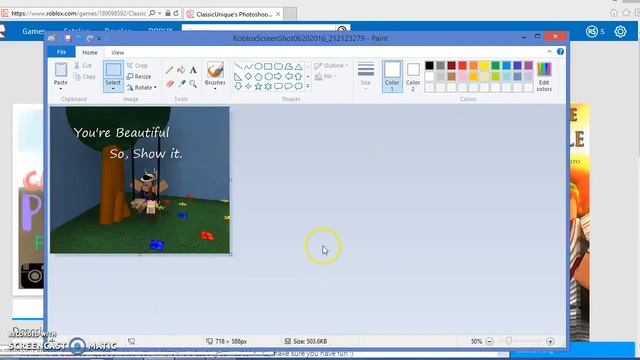Pick the red color swatch
640x360 pixels.
(462, 65)
